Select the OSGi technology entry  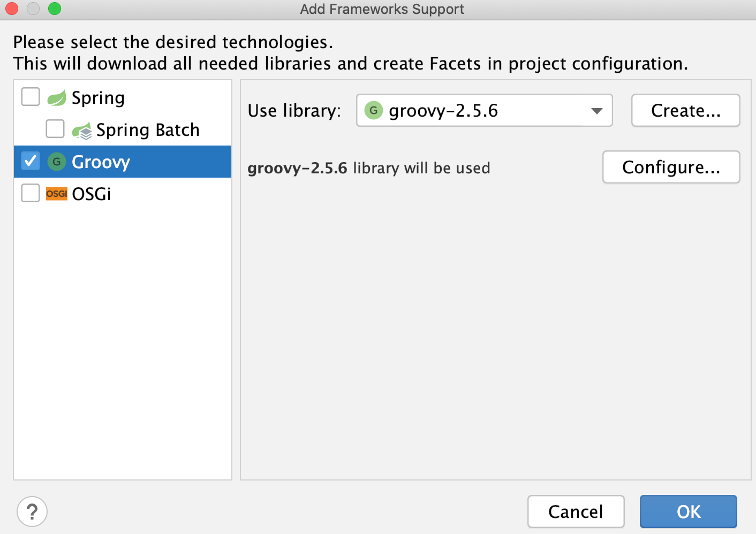click(92, 194)
